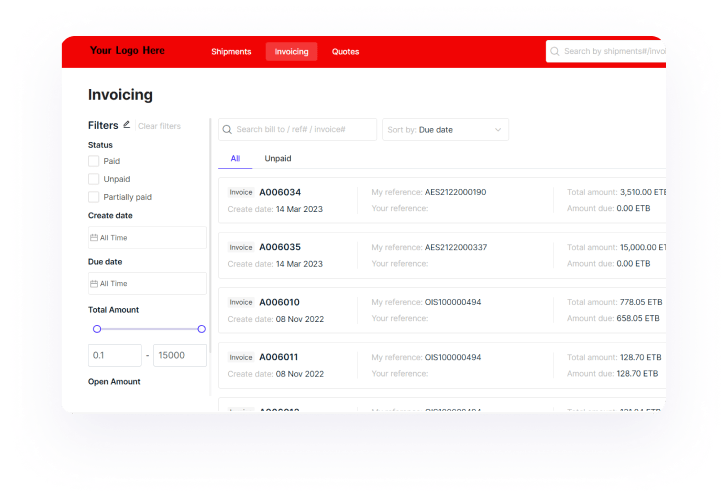This screenshot has width=727, height=499.
Task: Open the Shipments menu item
Action: (x=231, y=52)
